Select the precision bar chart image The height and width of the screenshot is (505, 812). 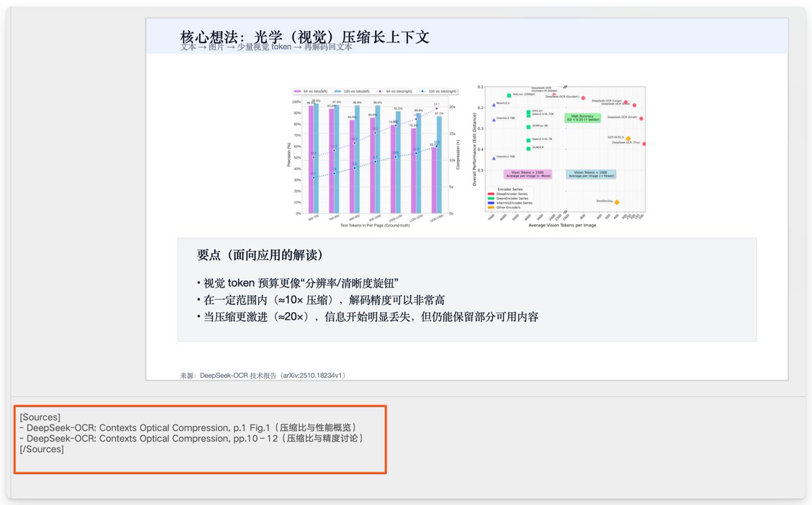click(375, 157)
